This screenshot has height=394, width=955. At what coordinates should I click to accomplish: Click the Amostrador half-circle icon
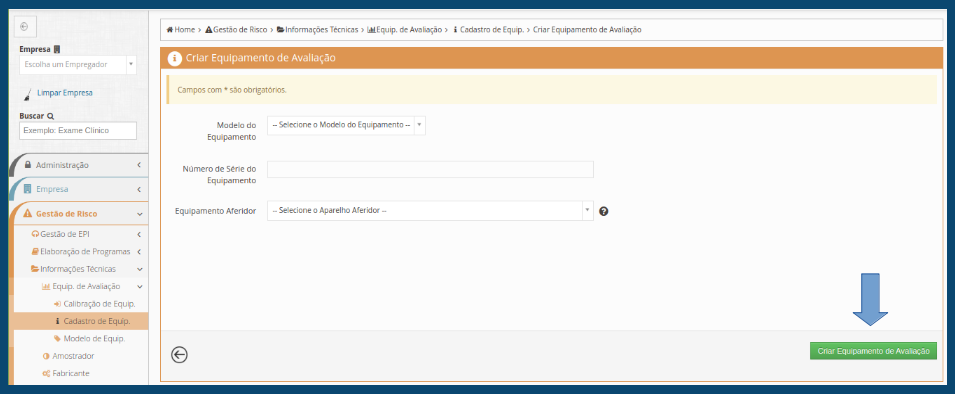point(46,356)
